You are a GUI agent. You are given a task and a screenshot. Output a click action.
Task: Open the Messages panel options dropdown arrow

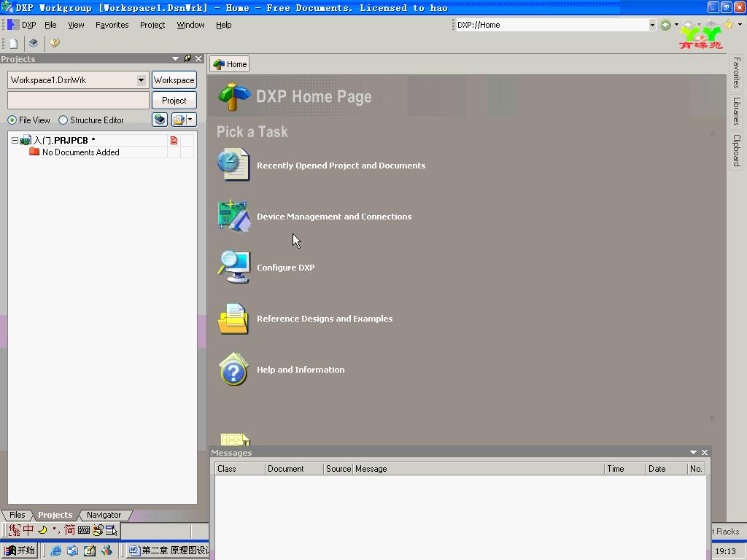693,452
